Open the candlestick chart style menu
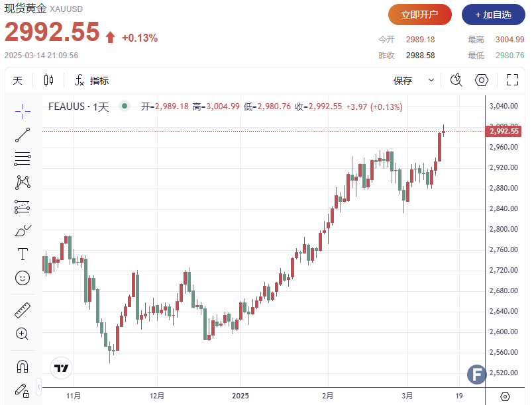The image size is (532, 405). 48,81
